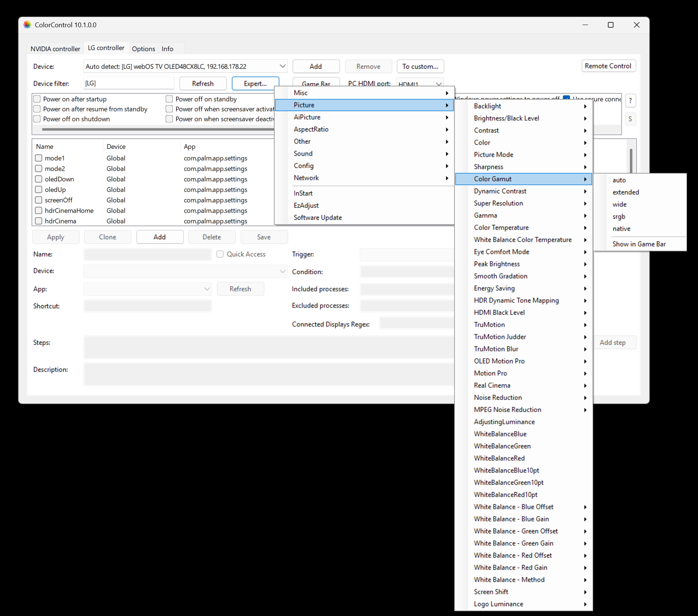The width and height of the screenshot is (698, 616).
Task: Choose the wide color gamut option
Action: click(640, 204)
